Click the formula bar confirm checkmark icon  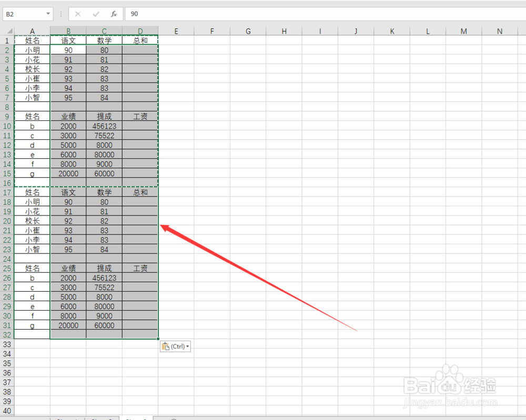96,14
